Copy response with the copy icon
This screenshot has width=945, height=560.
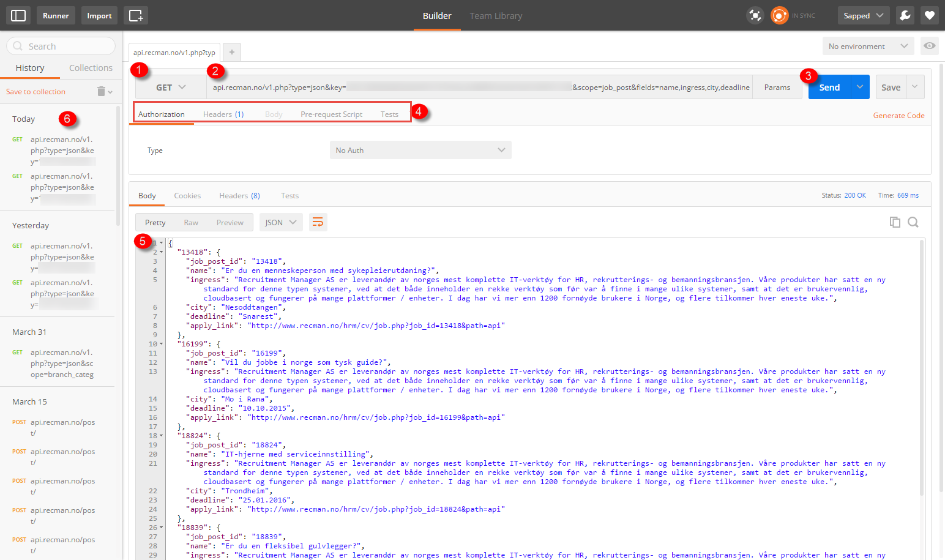pyautogui.click(x=894, y=222)
